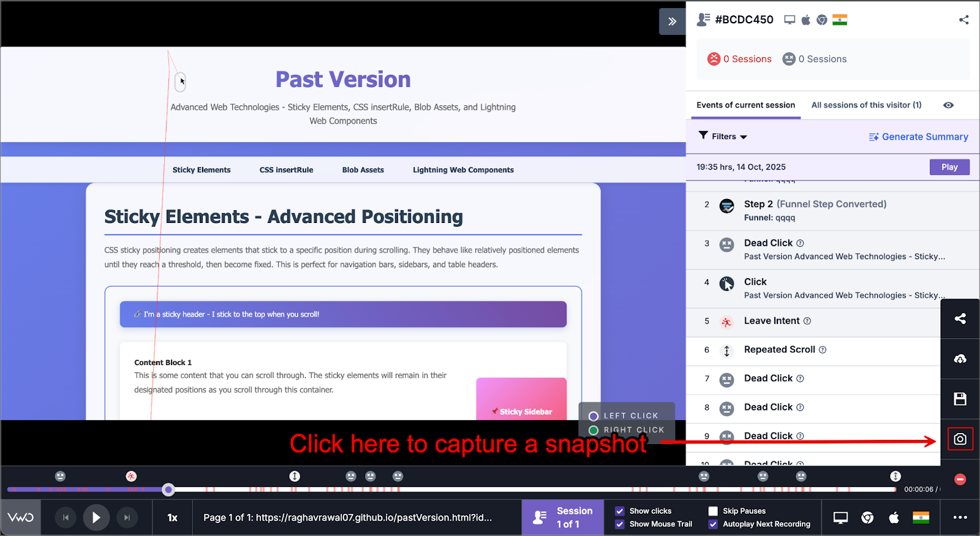Click the Session 1 of 1 button
Image resolution: width=980 pixels, height=536 pixels.
pyautogui.click(x=563, y=518)
